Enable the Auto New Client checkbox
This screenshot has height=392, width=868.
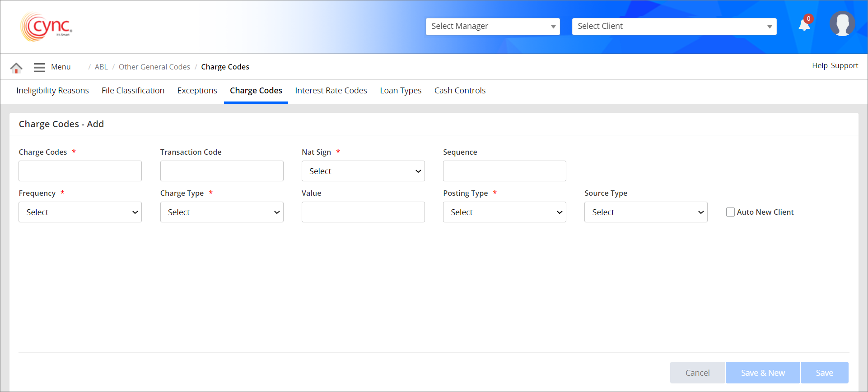tap(730, 212)
